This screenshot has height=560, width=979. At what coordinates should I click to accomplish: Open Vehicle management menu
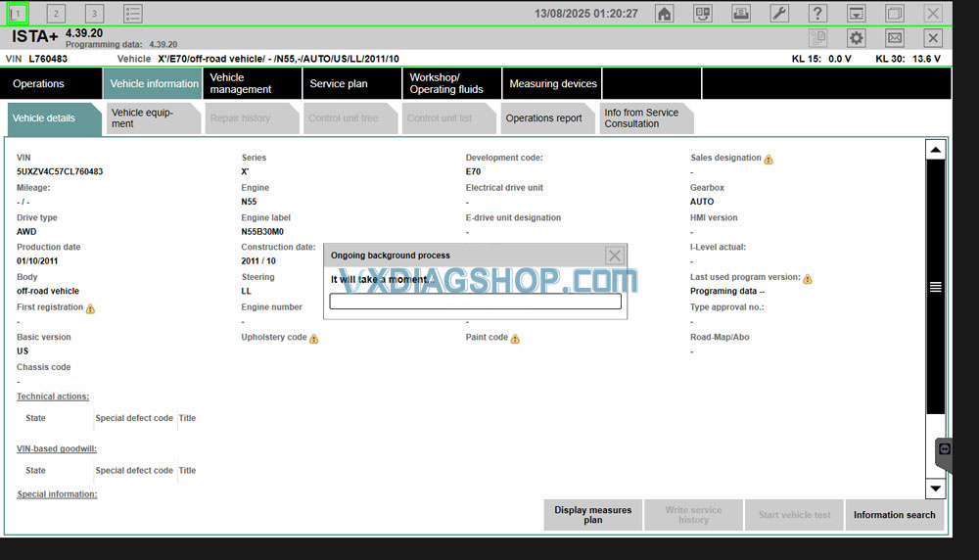click(253, 83)
